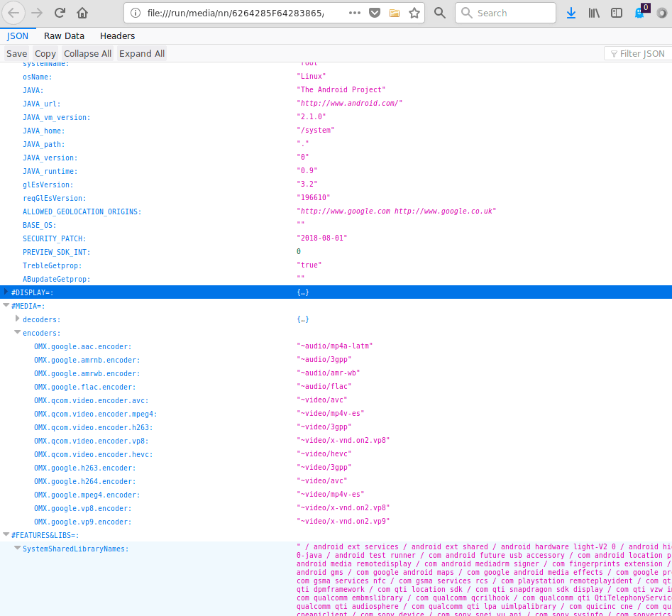Click the TrebleGetprop "true" value
The image size is (672, 616).
[x=309, y=265]
